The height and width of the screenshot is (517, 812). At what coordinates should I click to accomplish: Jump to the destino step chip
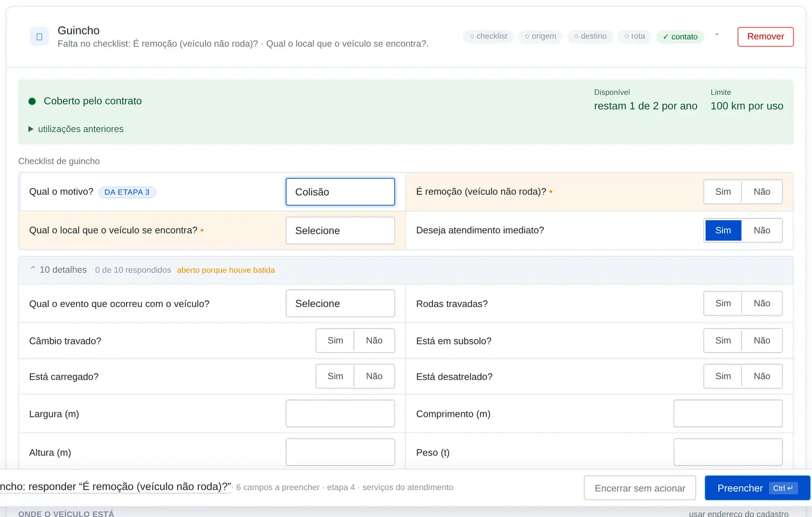pyautogui.click(x=590, y=36)
